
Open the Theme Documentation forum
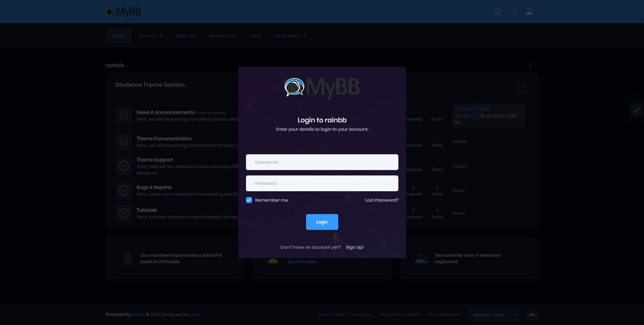point(164,138)
